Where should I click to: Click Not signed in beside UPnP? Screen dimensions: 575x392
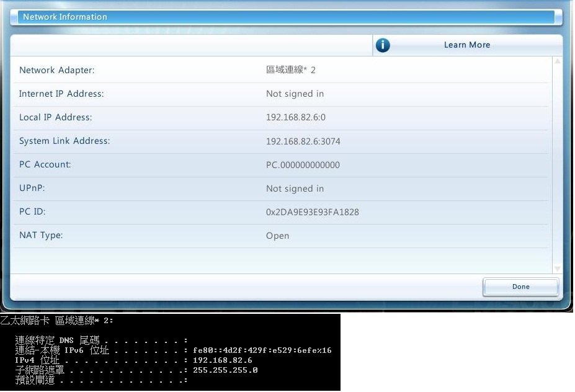(295, 189)
